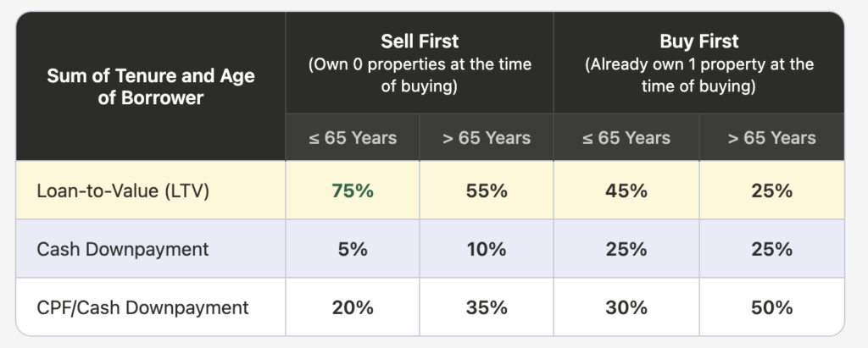Select the 55% LTV cell under Sell First
Viewport: 868px width, 348px height.
pyautogui.click(x=486, y=191)
